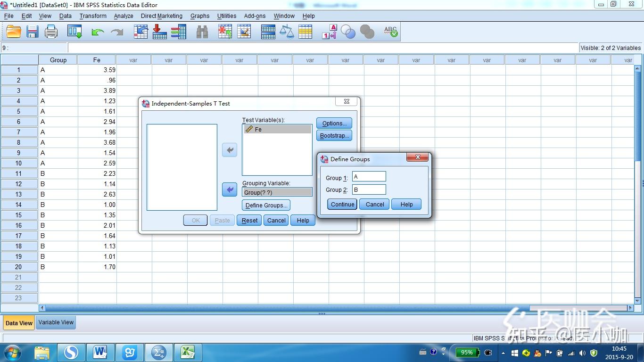This screenshot has width=644, height=362.
Task: Toggle Value Labels display
Action: point(330,32)
